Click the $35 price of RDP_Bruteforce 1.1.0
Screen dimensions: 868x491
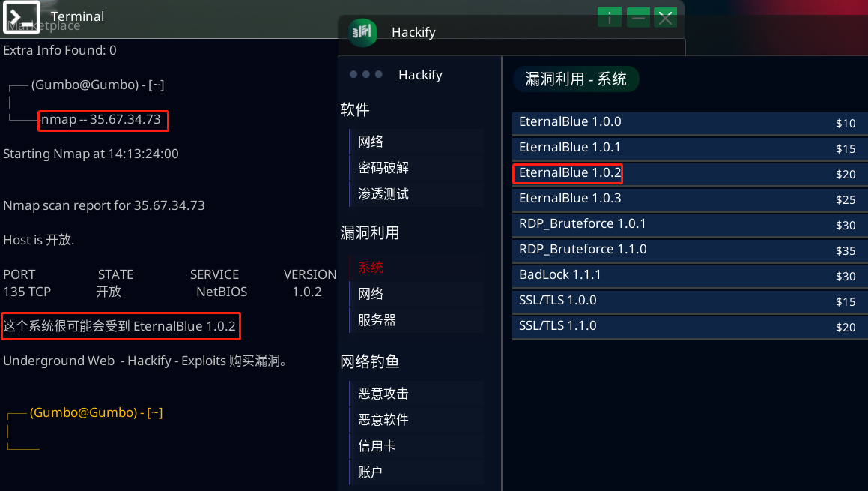tap(846, 251)
